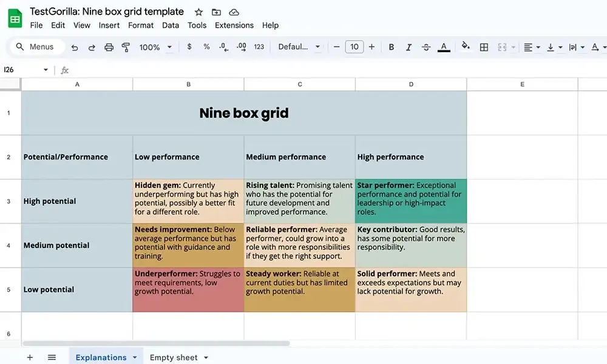Open the Format menu
The width and height of the screenshot is (607, 364).
(141, 25)
